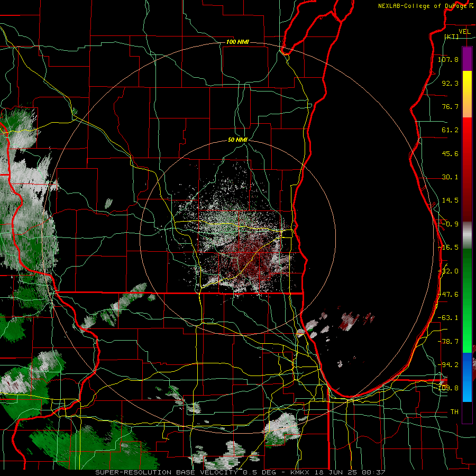Select the 92.3 velocity scale value

450,83
